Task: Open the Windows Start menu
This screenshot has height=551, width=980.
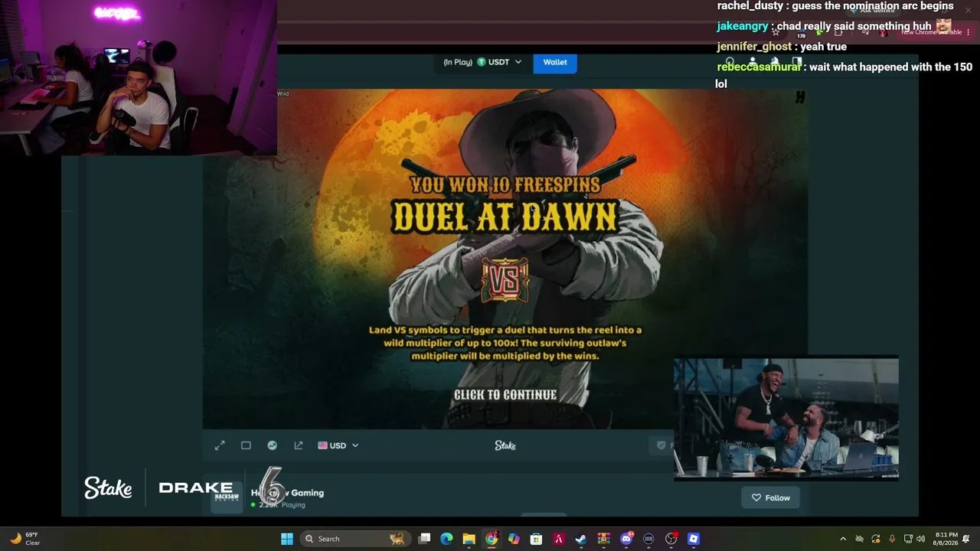Action: pos(286,539)
